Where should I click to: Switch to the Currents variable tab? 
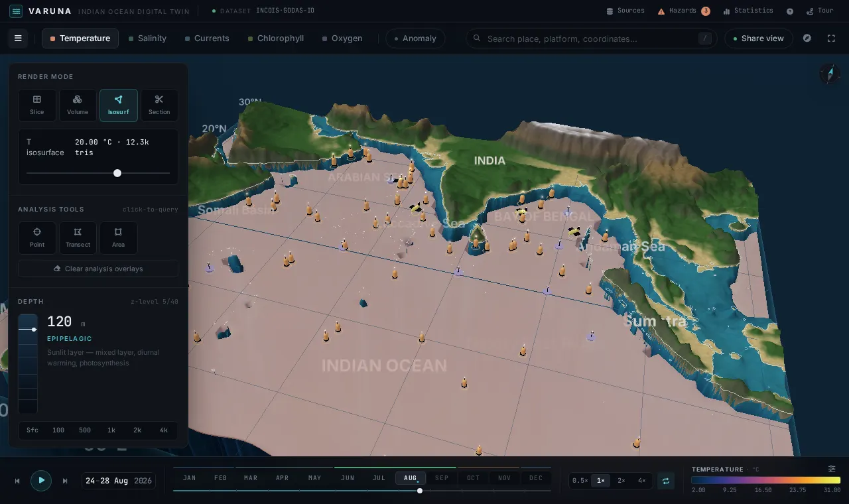click(x=207, y=38)
